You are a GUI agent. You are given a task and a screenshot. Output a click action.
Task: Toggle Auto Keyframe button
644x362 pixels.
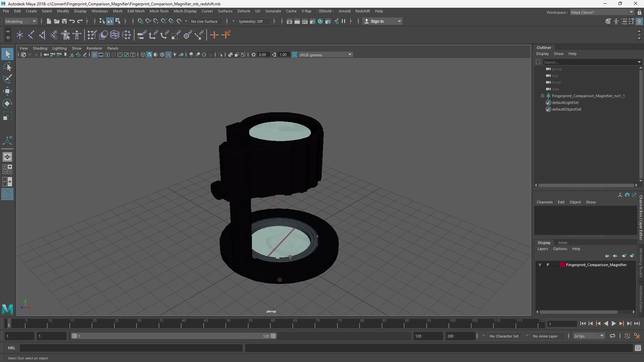[x=627, y=336]
